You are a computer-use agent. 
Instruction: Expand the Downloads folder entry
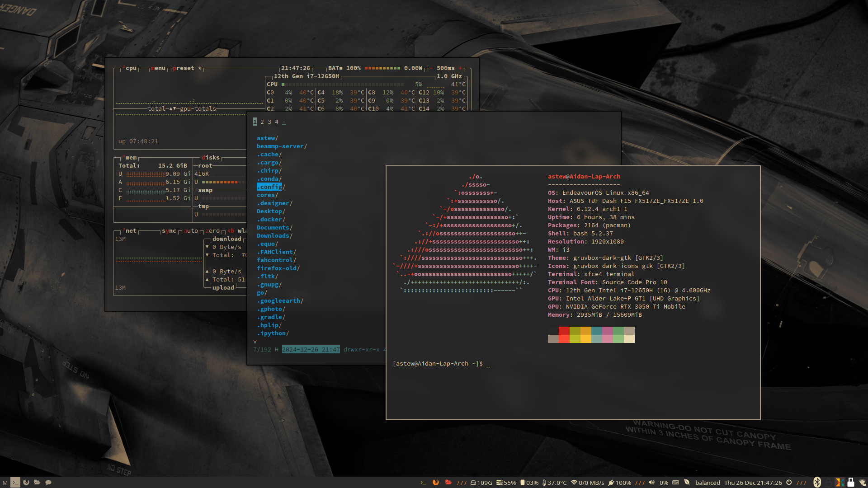point(273,235)
